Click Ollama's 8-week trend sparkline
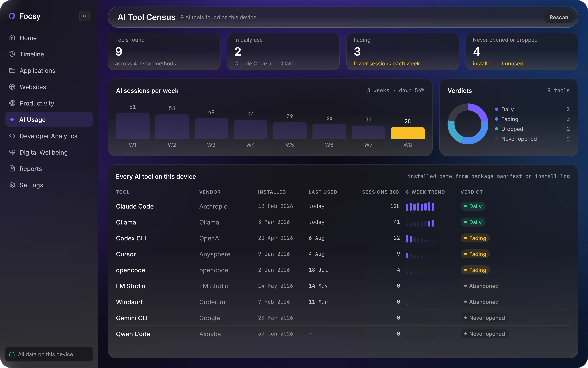 [x=420, y=223]
